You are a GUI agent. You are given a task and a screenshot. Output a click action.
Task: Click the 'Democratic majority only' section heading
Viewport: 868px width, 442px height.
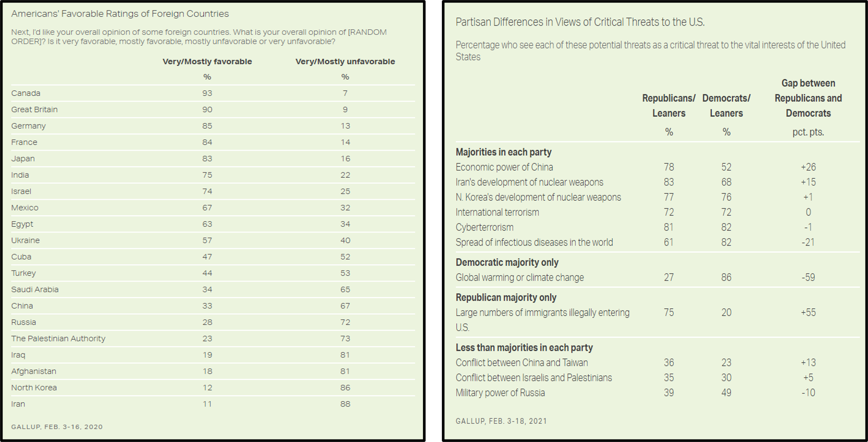(x=507, y=263)
